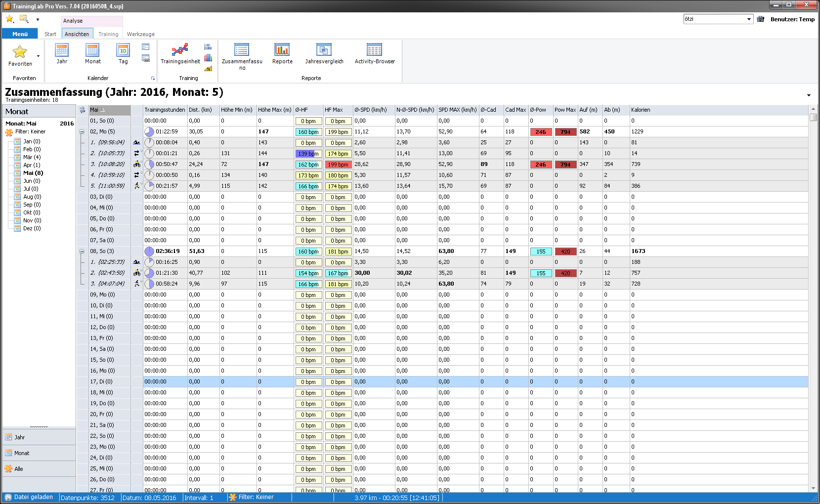This screenshot has height=504, width=820.
Task: Open the Jahresvergleich view
Action: 324,54
